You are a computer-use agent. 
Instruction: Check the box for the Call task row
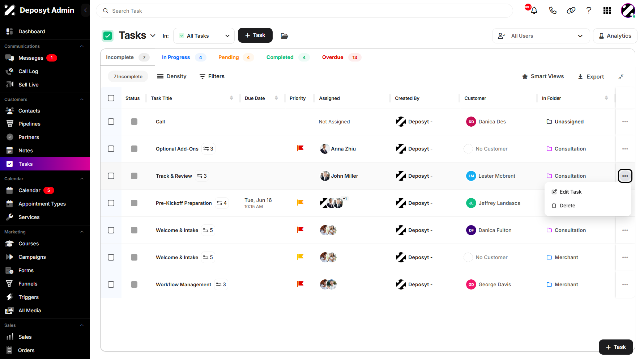click(111, 122)
